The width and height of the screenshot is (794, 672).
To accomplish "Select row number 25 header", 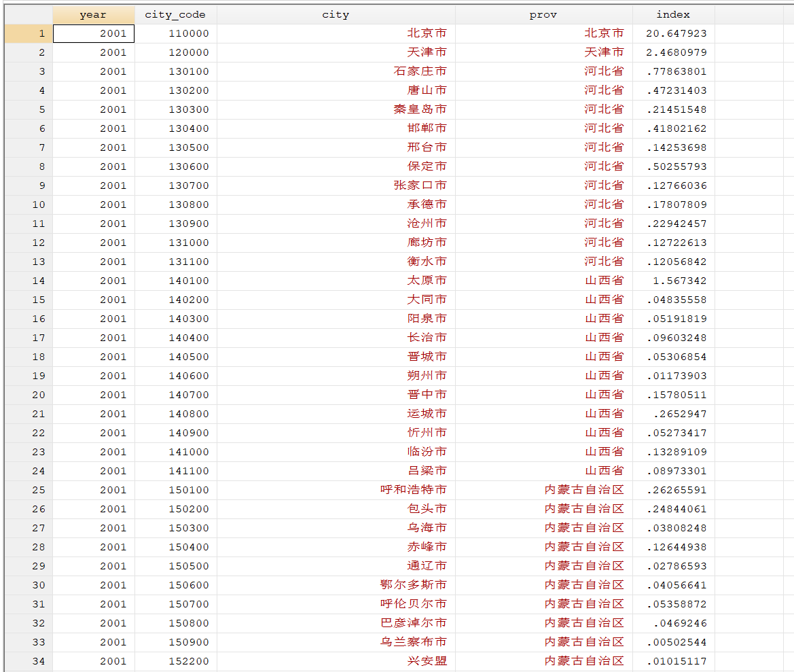I will click(29, 490).
